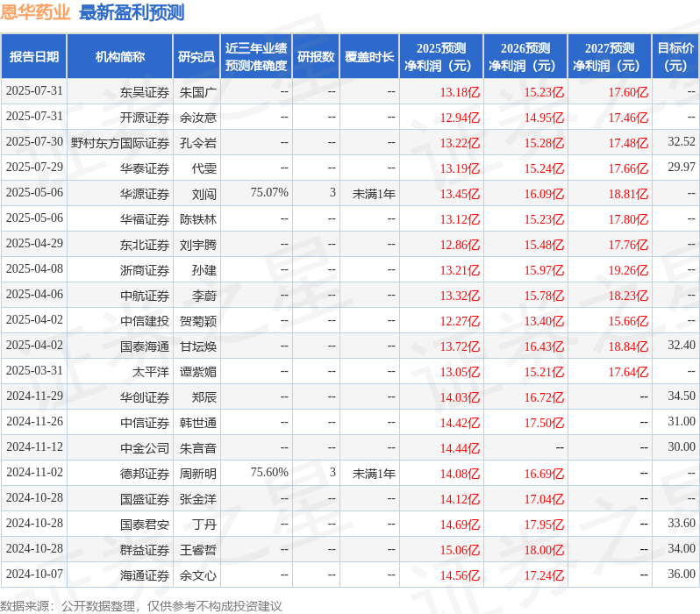Click the 2025-07-30 report date
Image resolution: width=700 pixels, height=614 pixels.
tap(34, 142)
